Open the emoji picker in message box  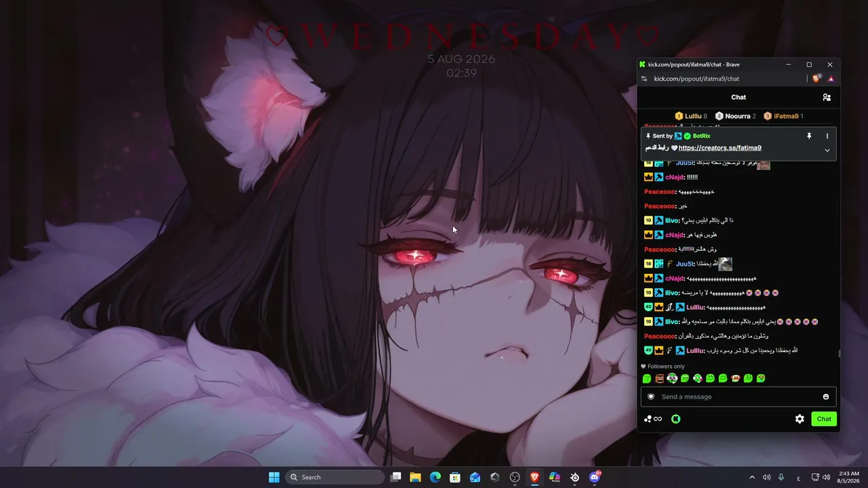pyautogui.click(x=826, y=396)
